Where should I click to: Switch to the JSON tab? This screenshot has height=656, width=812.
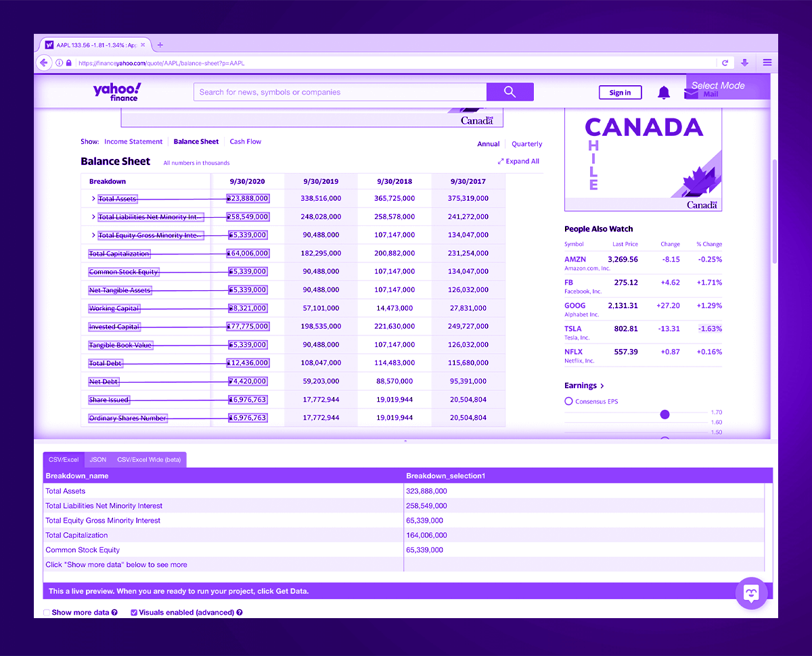98,460
